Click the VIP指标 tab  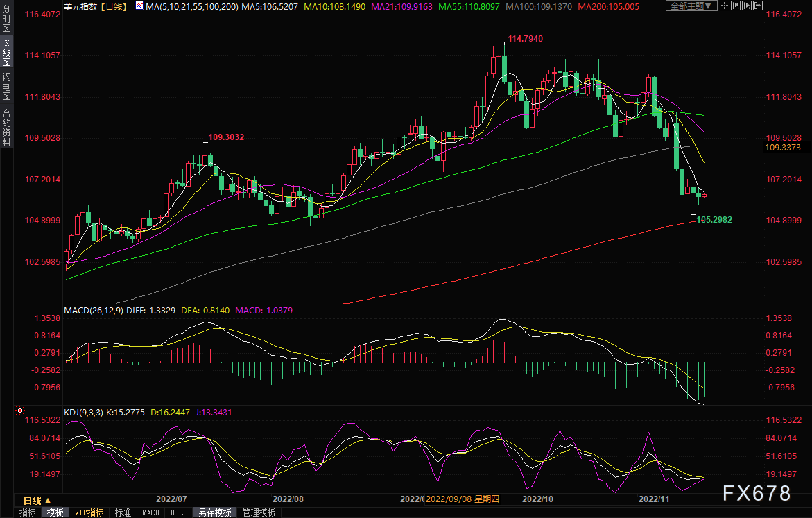[x=89, y=512]
